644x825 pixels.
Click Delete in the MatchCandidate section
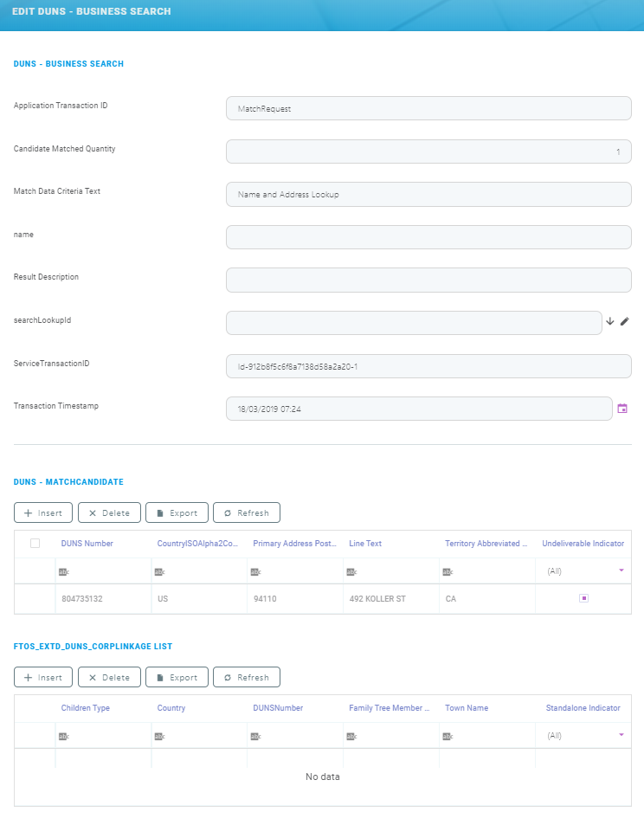(109, 512)
